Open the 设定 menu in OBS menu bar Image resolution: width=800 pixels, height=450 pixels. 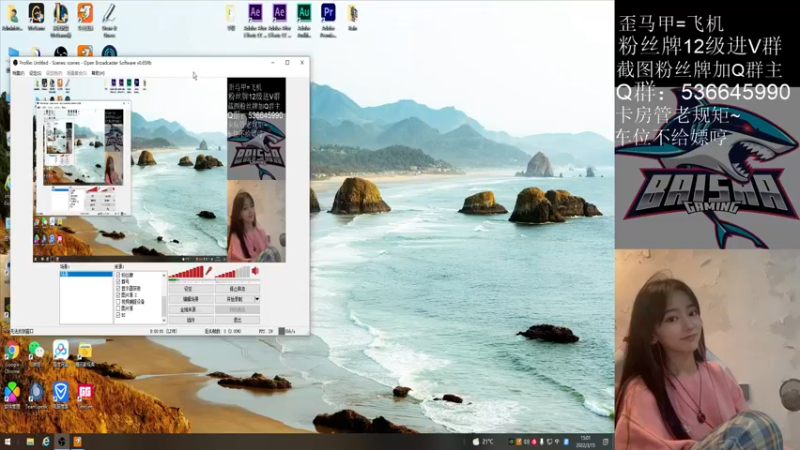(35, 73)
